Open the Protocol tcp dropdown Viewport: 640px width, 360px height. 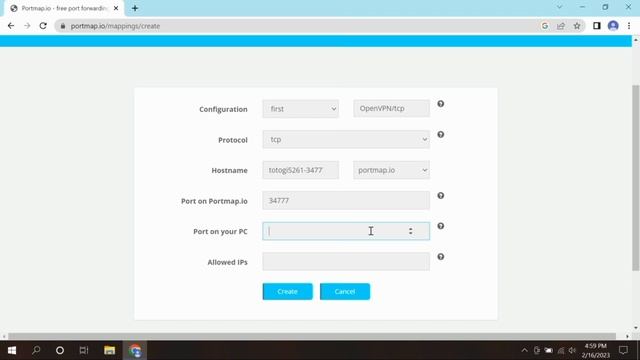(346, 140)
